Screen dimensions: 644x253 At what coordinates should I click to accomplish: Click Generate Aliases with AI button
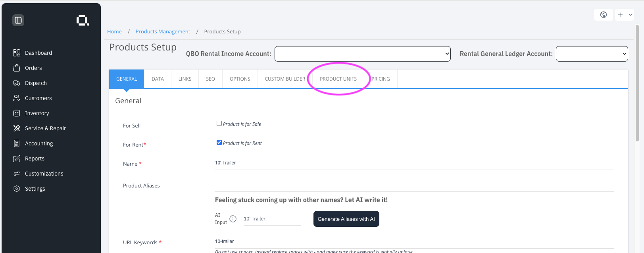click(x=346, y=219)
